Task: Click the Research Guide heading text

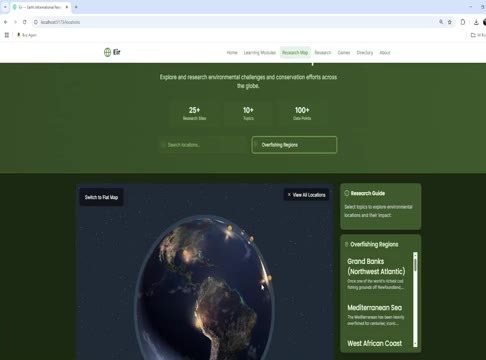Action: point(368,193)
